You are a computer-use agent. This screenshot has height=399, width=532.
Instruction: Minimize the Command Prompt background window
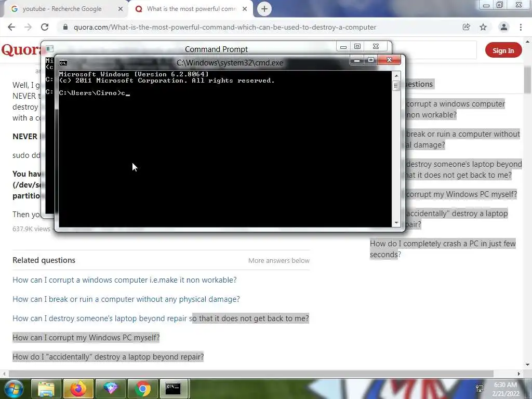point(343,47)
